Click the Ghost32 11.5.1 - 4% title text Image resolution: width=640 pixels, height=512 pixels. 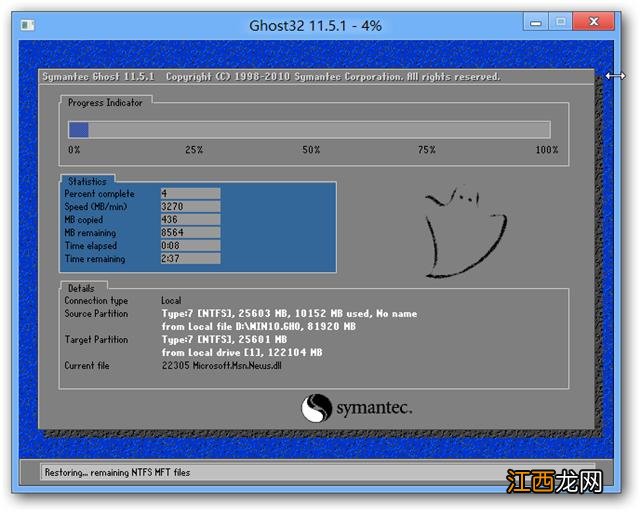pyautogui.click(x=315, y=26)
